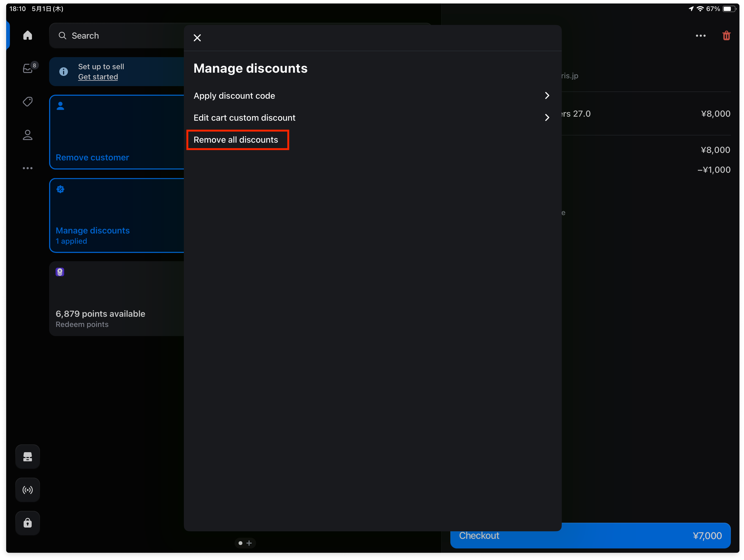The width and height of the screenshot is (744, 560).
Task: Click the −¥1,000 discount amount
Action: 714,170
